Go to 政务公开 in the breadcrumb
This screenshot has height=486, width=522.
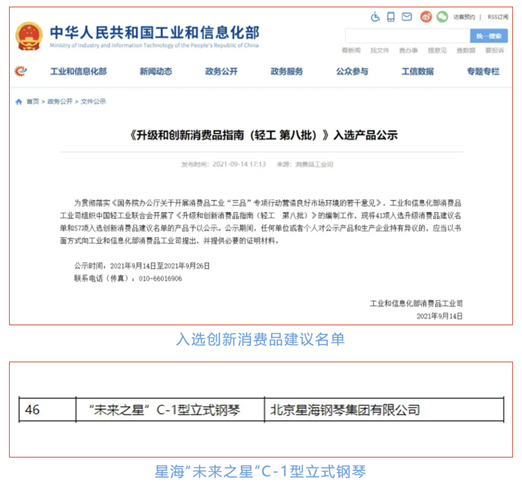point(60,102)
